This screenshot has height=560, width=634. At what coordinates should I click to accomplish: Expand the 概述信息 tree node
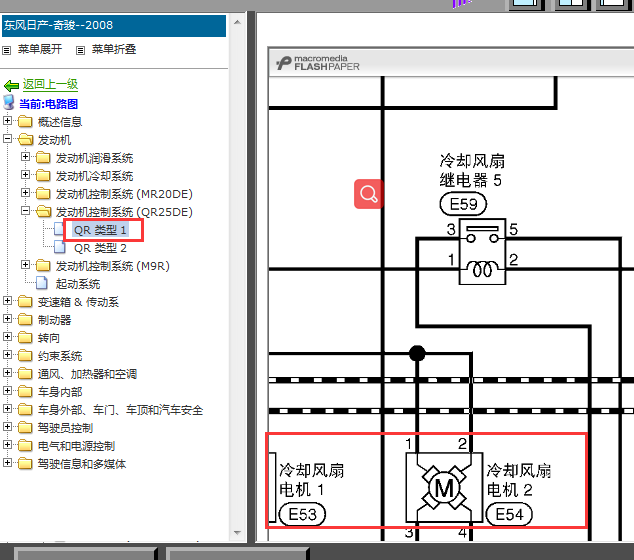[x=7, y=120]
